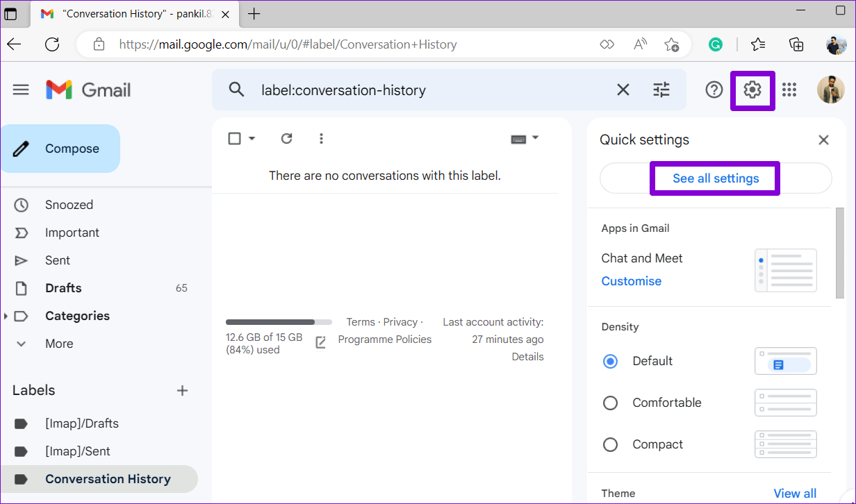Expand the More section in sidebar
This screenshot has height=504, width=856.
pos(21,344)
